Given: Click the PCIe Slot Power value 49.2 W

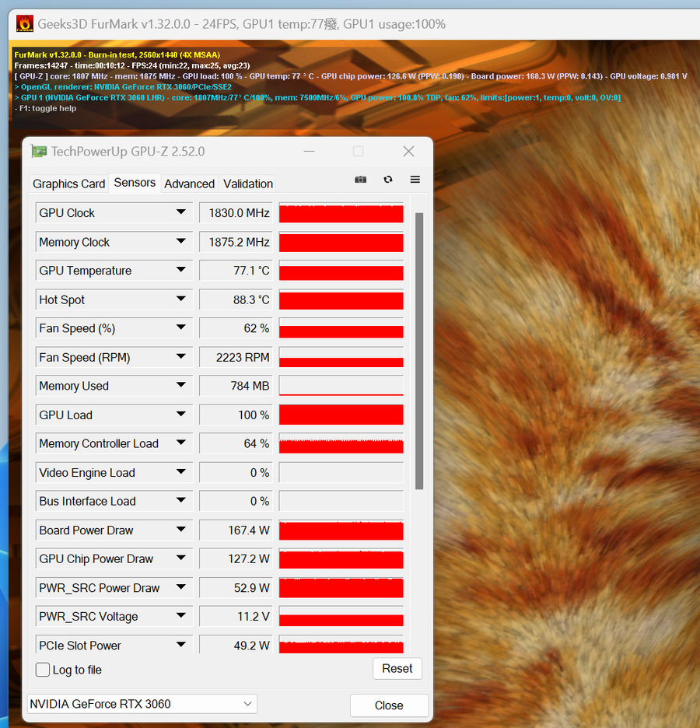Looking at the screenshot, I should (236, 645).
